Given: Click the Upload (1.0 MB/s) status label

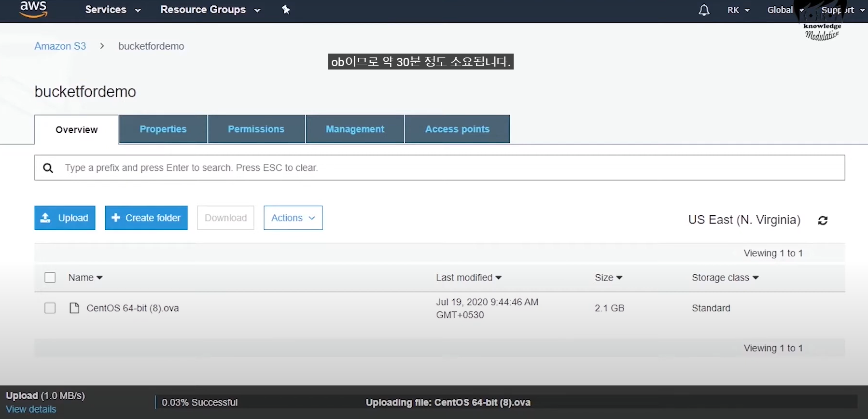Looking at the screenshot, I should point(45,396).
